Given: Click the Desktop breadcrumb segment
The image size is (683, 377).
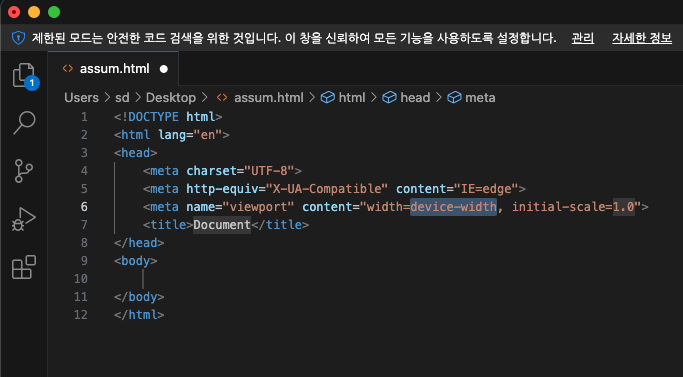Looking at the screenshot, I should coord(171,97).
